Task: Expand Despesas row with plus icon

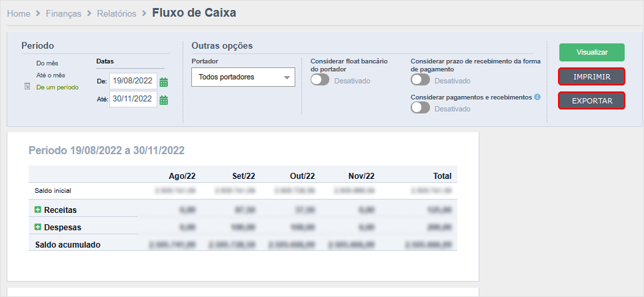Action: tap(38, 227)
